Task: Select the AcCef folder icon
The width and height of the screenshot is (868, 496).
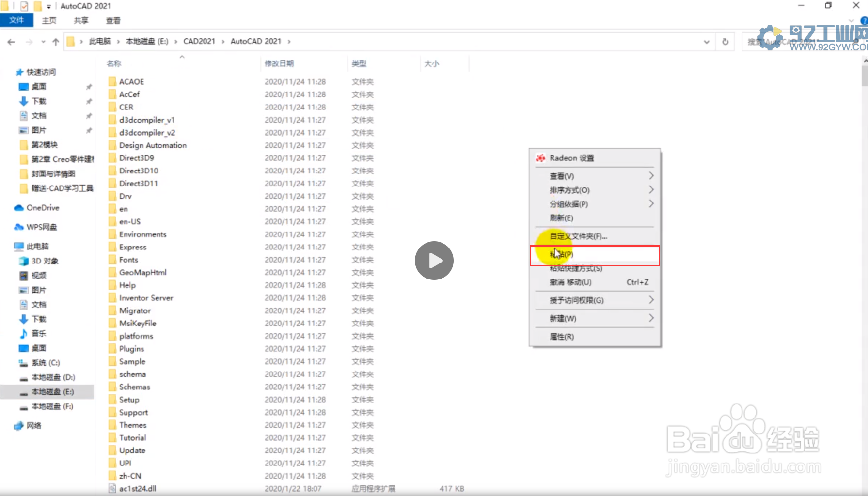Action: tap(112, 94)
